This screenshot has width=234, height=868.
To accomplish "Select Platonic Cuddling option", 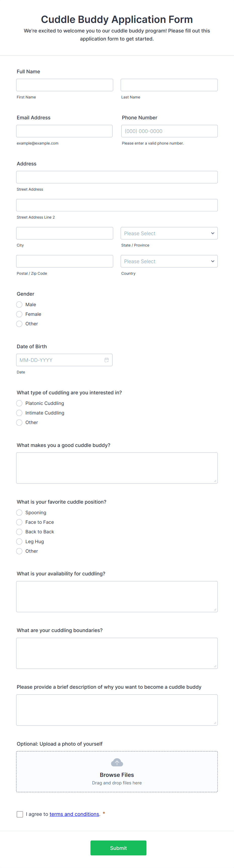I will click(x=19, y=403).
